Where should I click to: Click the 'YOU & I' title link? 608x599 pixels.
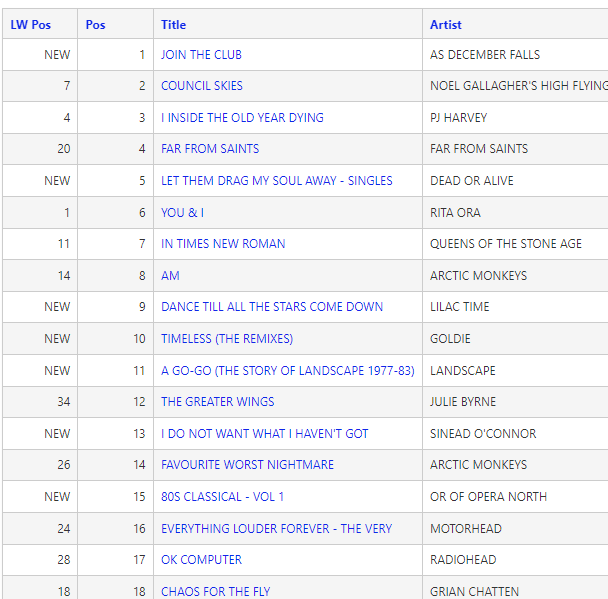coord(182,213)
